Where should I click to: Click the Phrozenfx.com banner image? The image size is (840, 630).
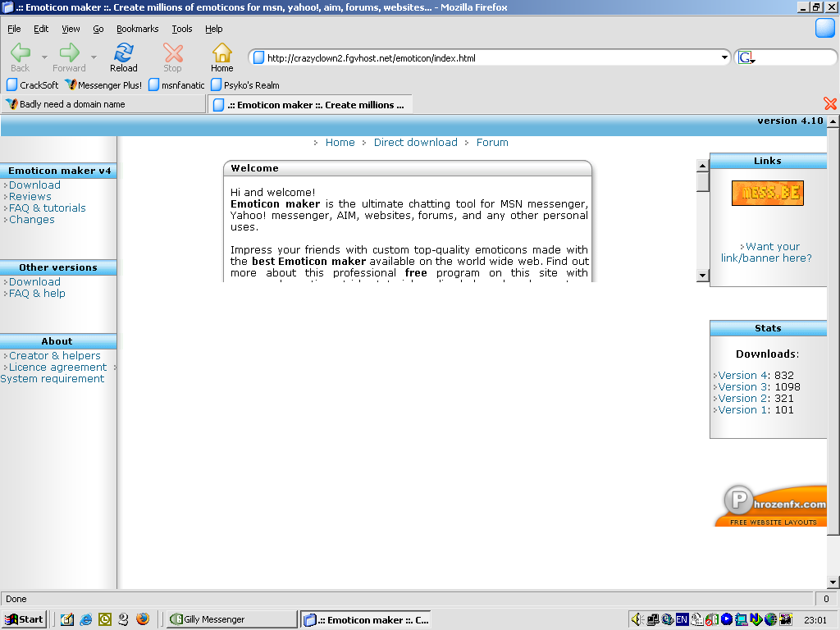coord(770,504)
